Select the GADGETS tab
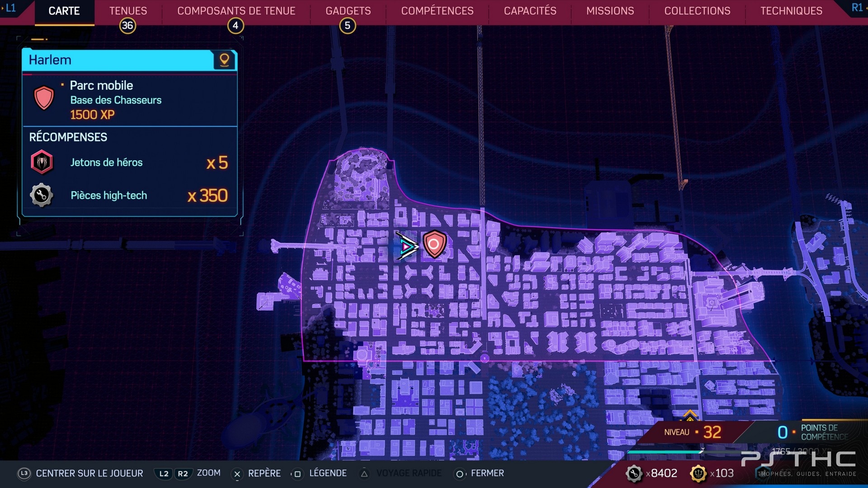The width and height of the screenshot is (868, 488). [x=348, y=11]
